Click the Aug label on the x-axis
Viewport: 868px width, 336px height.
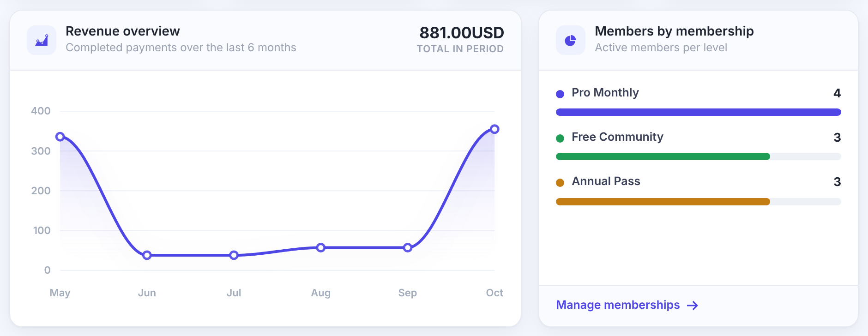(321, 293)
